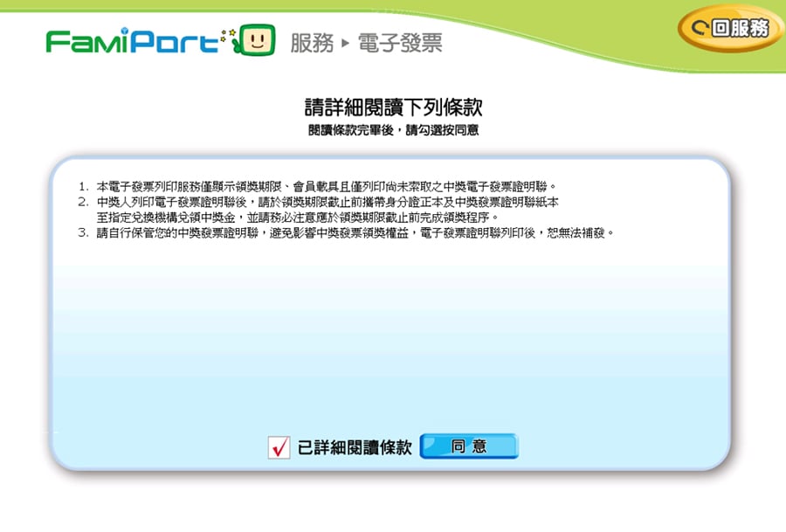Click the list number 3. marker
Image resolution: width=786 pixels, height=532 pixels.
click(84, 233)
